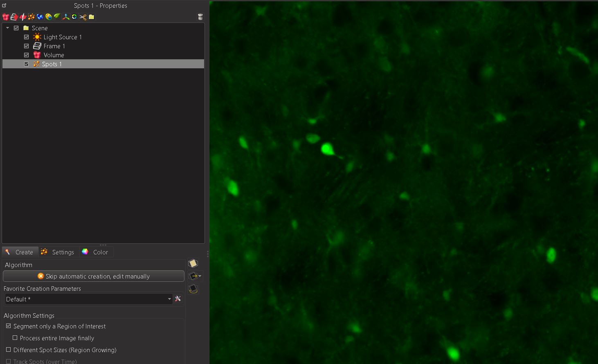Add a new Filaments object

pos(40,17)
